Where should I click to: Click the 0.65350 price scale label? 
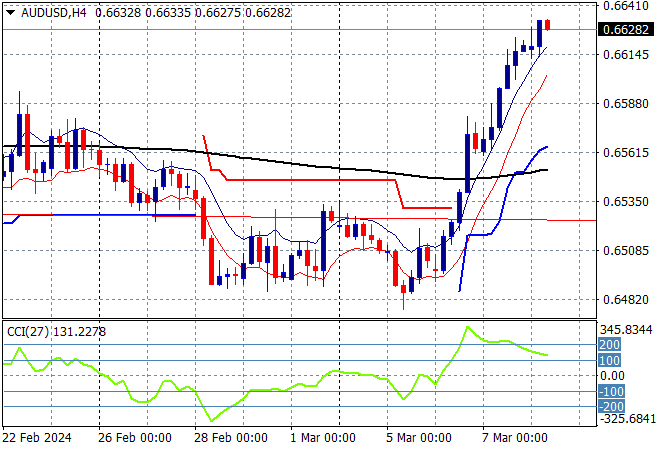coord(625,201)
